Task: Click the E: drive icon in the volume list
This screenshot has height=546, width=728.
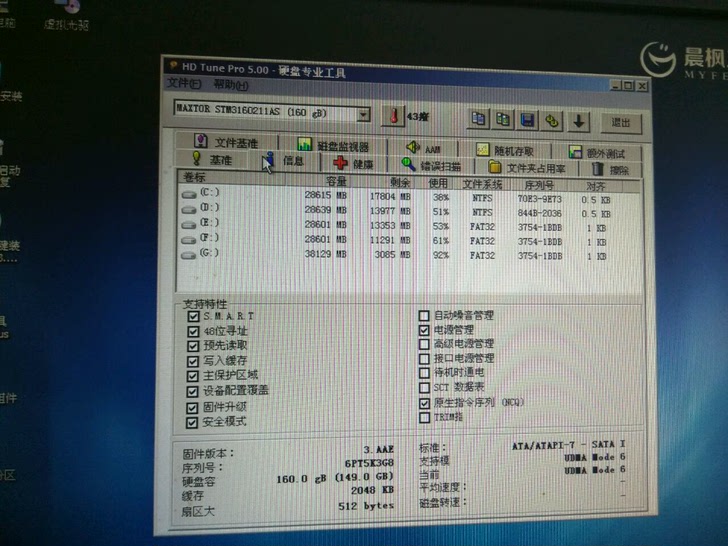Action: coord(189,225)
